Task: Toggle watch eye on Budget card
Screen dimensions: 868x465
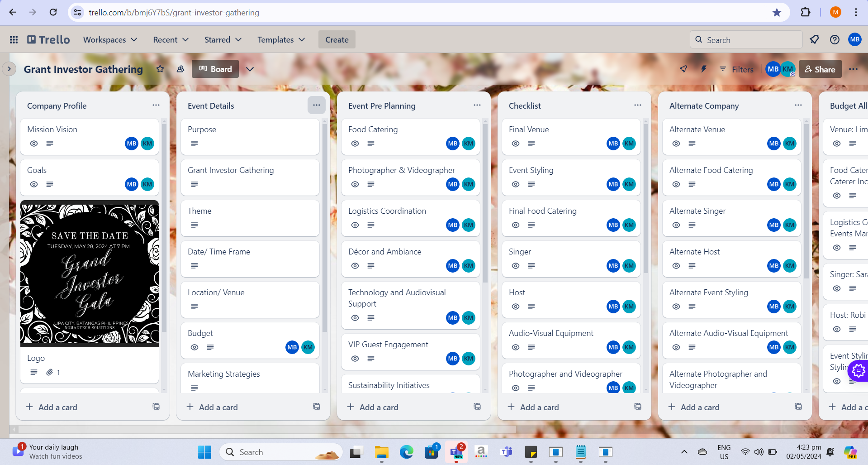Action: click(194, 347)
